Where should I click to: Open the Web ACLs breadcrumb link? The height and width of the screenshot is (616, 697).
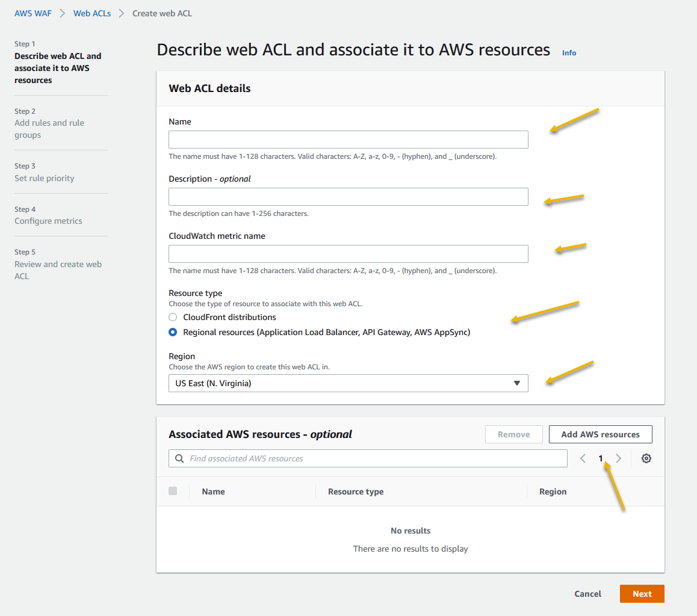click(x=92, y=13)
